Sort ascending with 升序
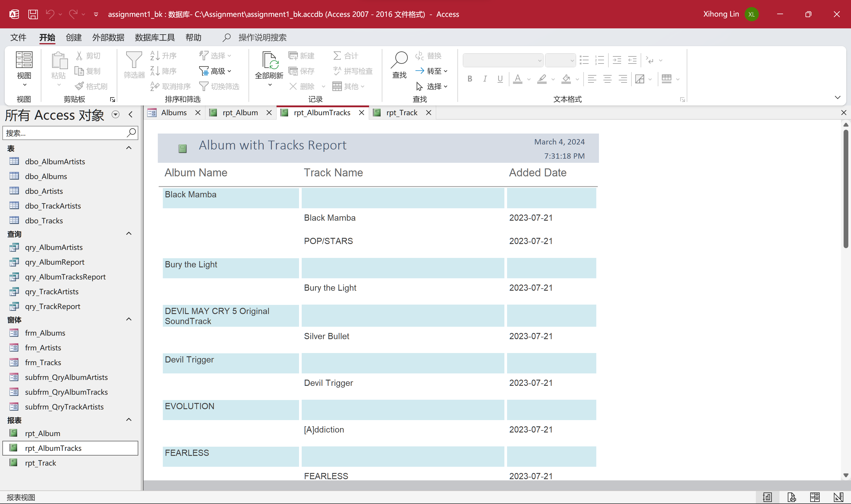Viewport: 851px width, 504px height. tap(163, 56)
